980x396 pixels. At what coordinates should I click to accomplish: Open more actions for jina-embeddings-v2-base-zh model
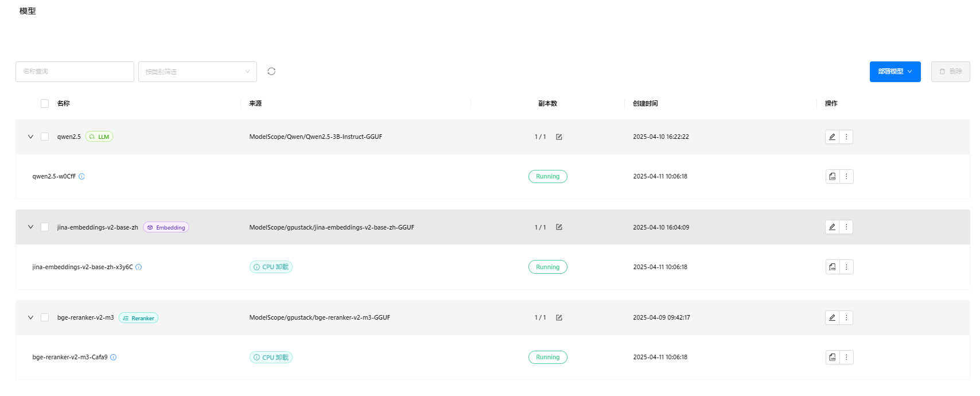click(x=846, y=227)
